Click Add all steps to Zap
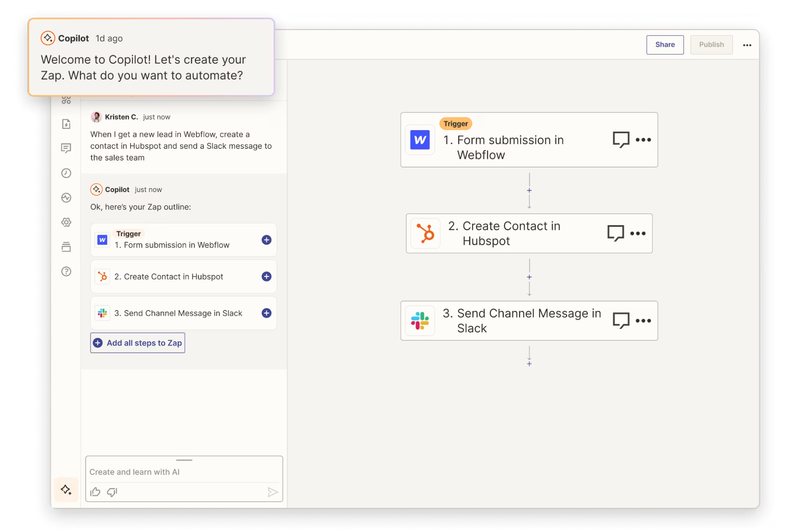798x532 pixels. [138, 343]
